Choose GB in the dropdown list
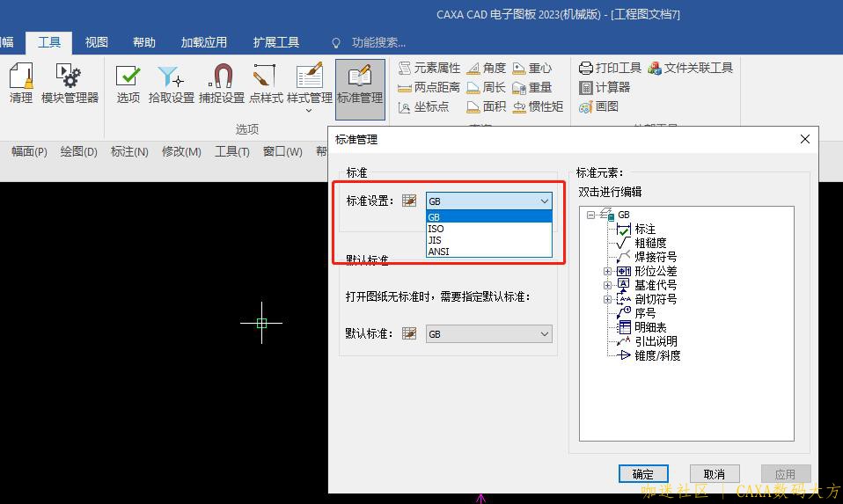Viewport: 843px width, 504px height. 488,216
